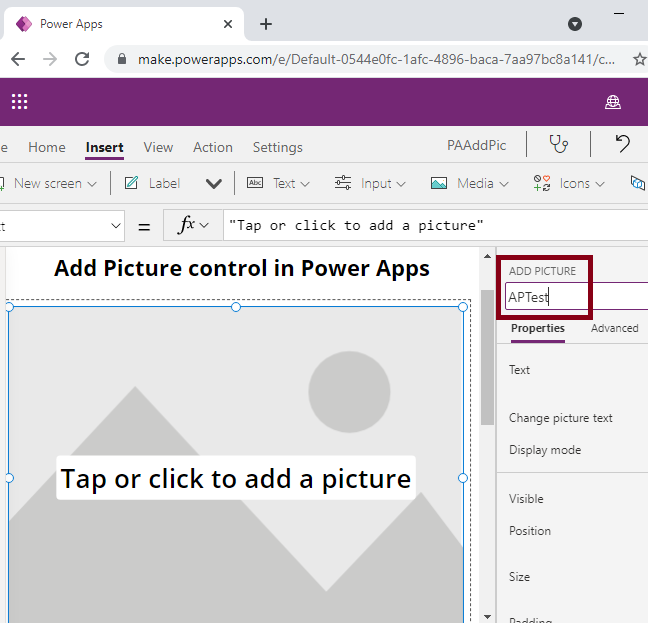
Task: Click the browser address bar URL
Action: 376,59
